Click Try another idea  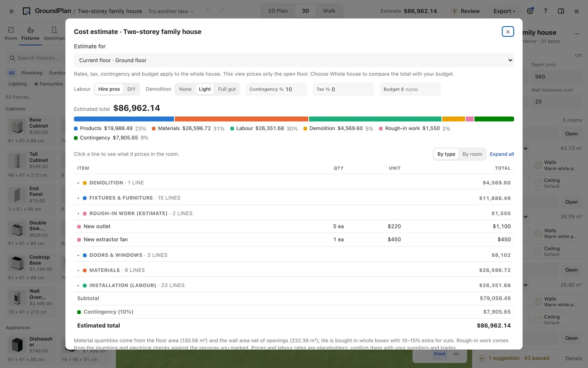click(171, 11)
